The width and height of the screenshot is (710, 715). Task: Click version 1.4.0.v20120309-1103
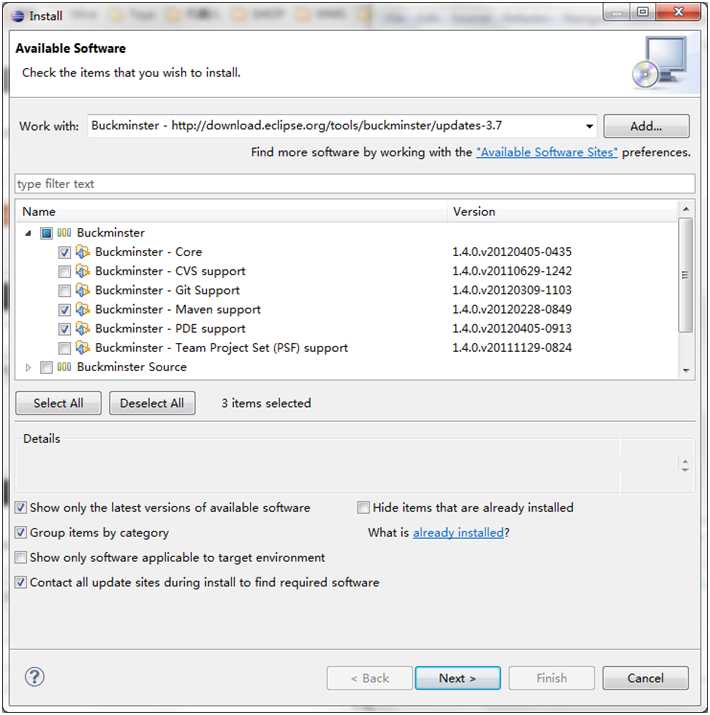(512, 290)
